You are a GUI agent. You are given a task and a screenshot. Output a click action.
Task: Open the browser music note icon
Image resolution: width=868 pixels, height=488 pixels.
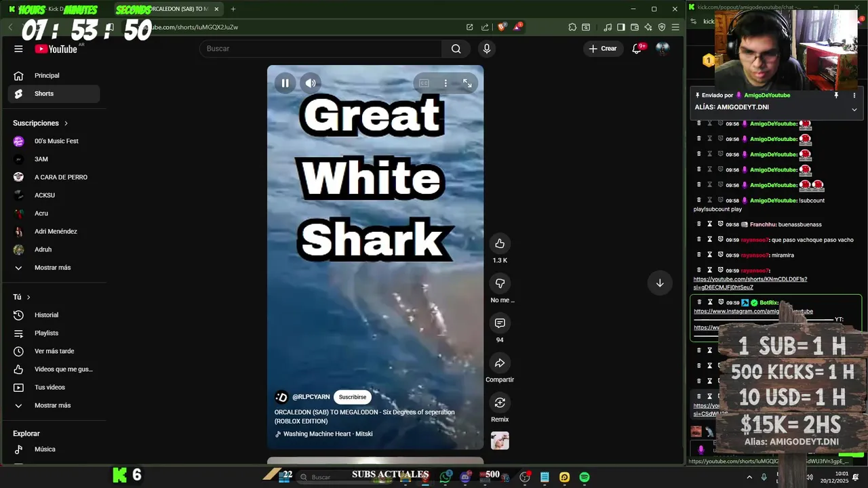click(x=608, y=27)
